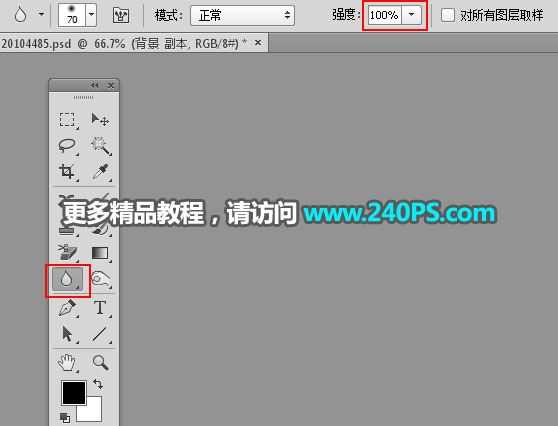The height and width of the screenshot is (426, 558).
Task: Select the Horizontal Type tool
Action: 100,307
